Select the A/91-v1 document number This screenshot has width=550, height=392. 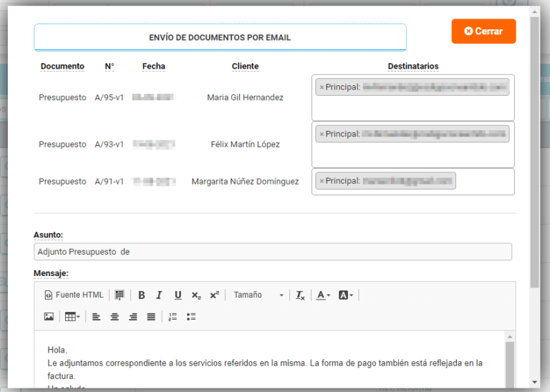109,182
